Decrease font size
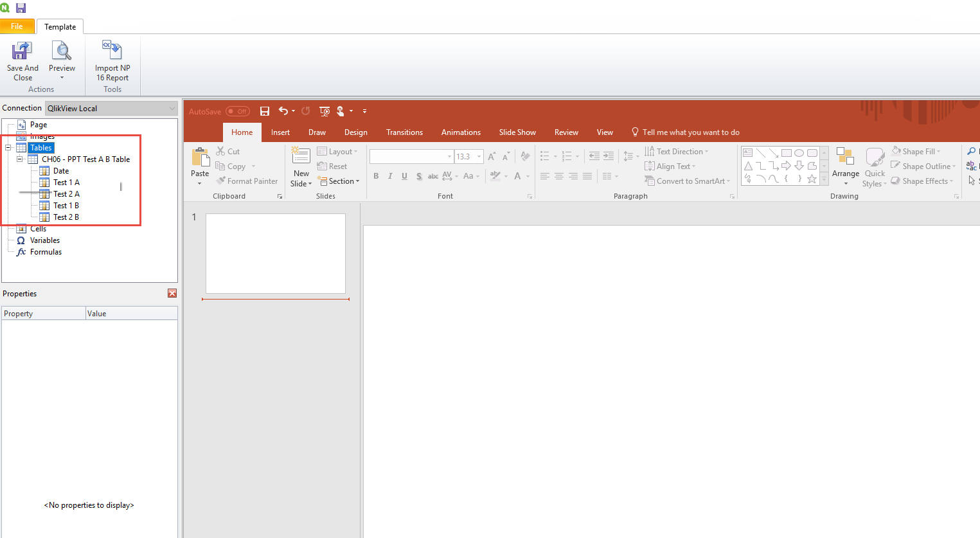 (506, 156)
